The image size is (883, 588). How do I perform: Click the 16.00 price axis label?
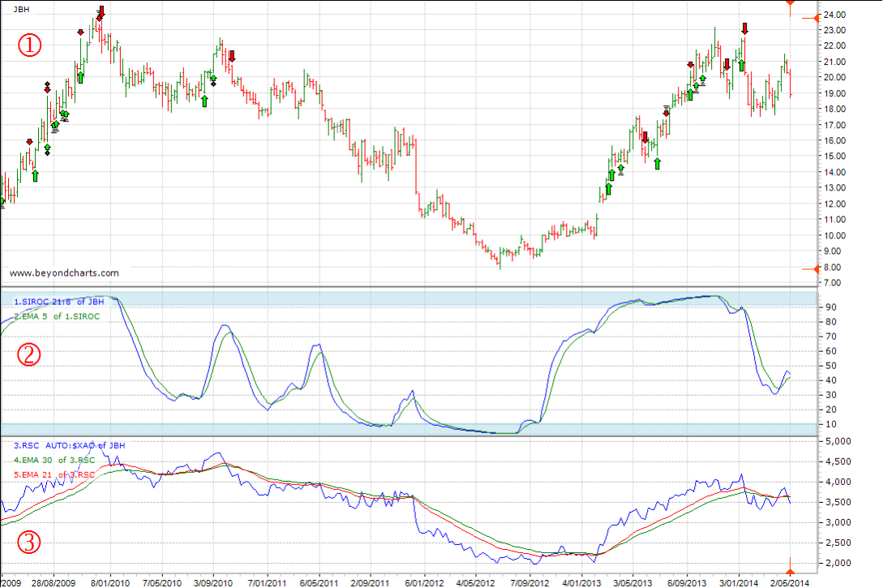tap(834, 141)
